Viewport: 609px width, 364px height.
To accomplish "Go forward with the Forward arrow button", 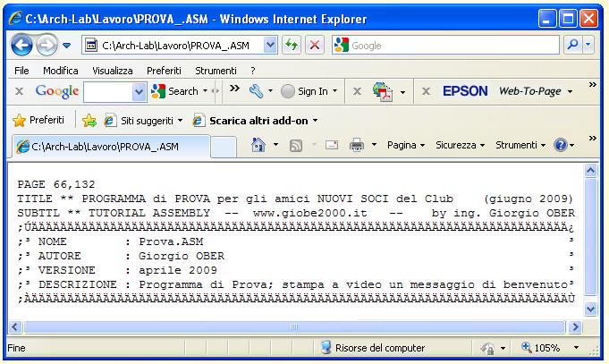I will coord(47,46).
